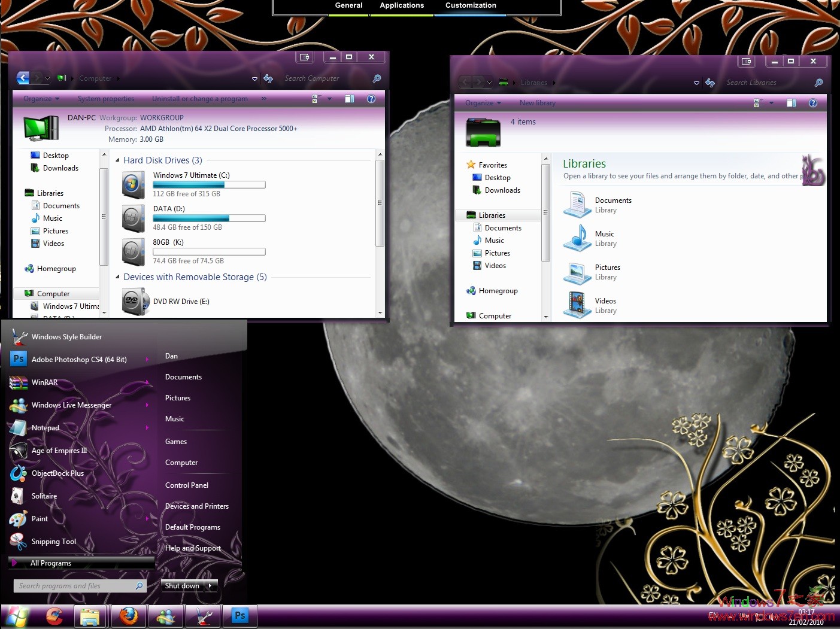Open the Organize menu in Computer window
This screenshot has height=629, width=840.
pyautogui.click(x=40, y=98)
